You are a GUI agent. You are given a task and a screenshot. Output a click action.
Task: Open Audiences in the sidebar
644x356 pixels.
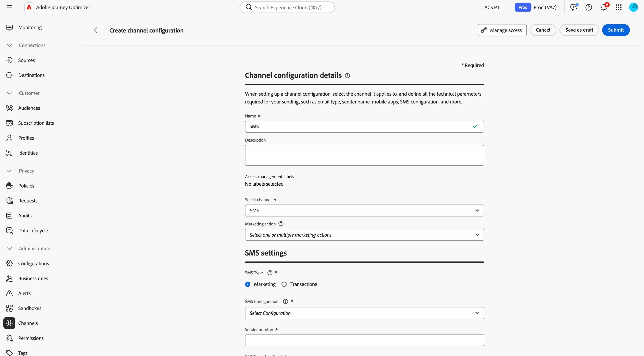point(29,108)
